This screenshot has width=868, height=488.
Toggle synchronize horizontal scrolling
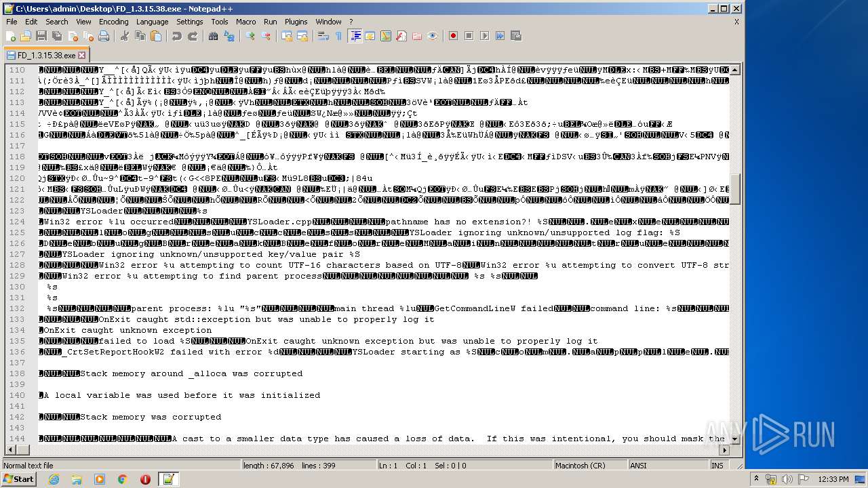302,36
